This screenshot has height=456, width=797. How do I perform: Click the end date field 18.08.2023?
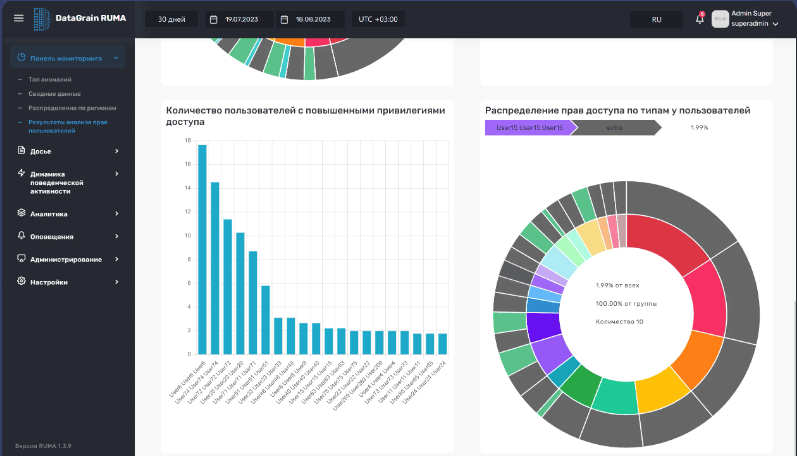pyautogui.click(x=317, y=19)
